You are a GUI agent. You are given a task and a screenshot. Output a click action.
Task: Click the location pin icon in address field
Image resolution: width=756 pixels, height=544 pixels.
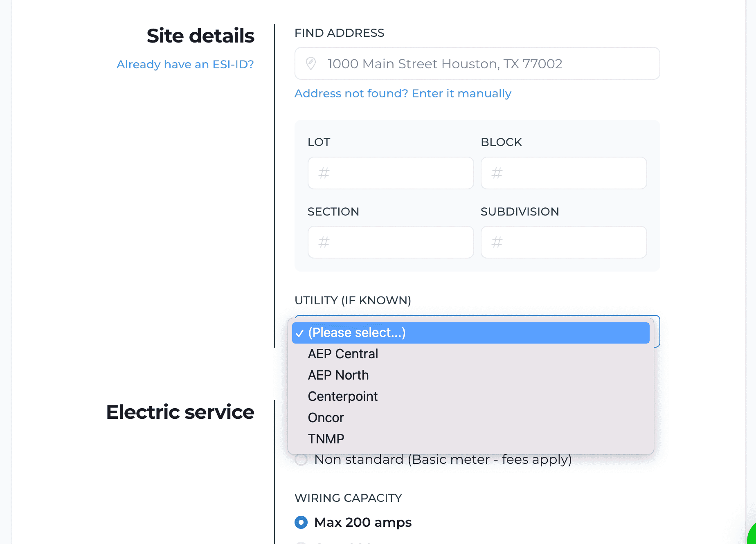[x=311, y=63]
